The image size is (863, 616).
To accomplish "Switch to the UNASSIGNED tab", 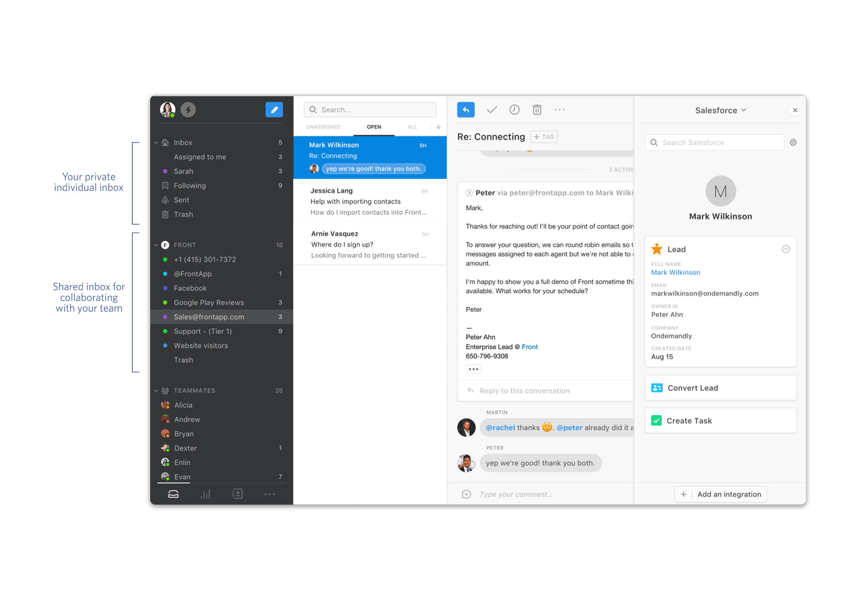I will pyautogui.click(x=323, y=127).
